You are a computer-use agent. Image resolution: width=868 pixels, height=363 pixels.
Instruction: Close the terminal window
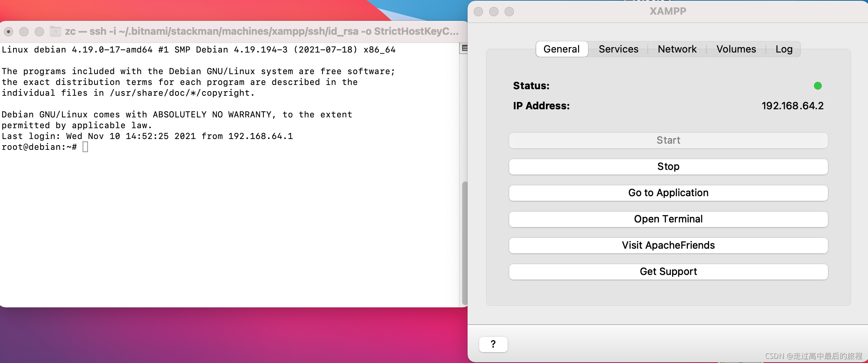pos(8,32)
